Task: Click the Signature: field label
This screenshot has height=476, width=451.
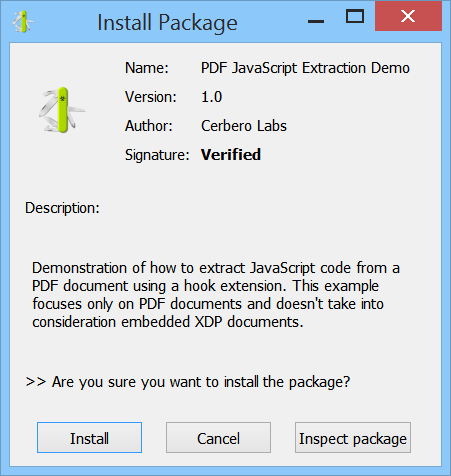Action: (x=157, y=155)
